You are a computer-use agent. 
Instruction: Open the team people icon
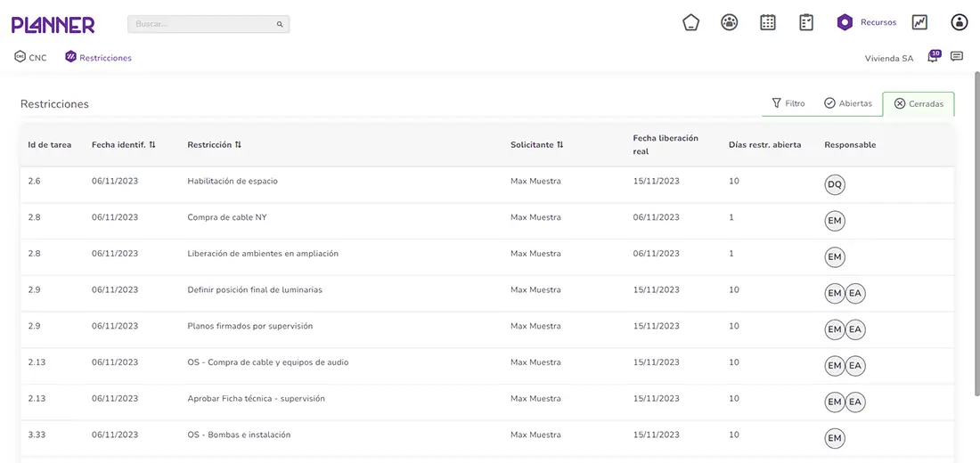point(730,22)
